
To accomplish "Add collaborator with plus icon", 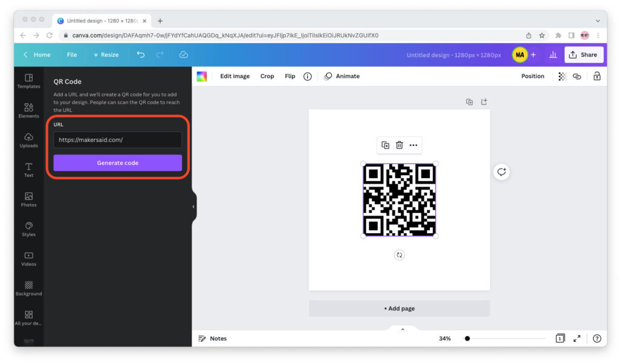I will [x=534, y=55].
